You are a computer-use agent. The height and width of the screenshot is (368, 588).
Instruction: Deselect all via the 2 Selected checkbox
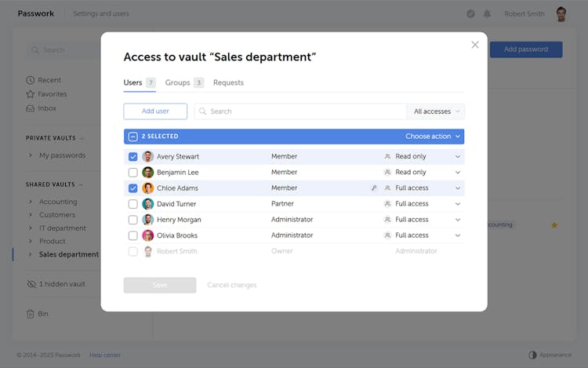(x=132, y=137)
